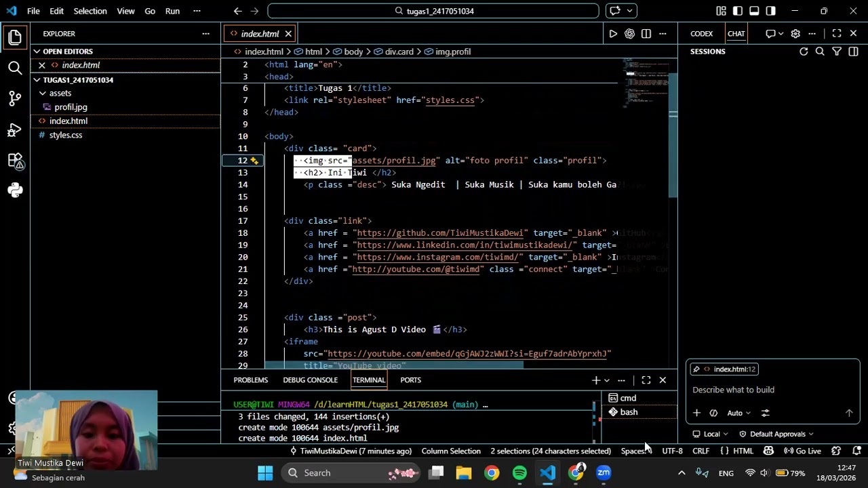The width and height of the screenshot is (868, 488).
Task: Search the chat sessions
Action: pos(820,52)
